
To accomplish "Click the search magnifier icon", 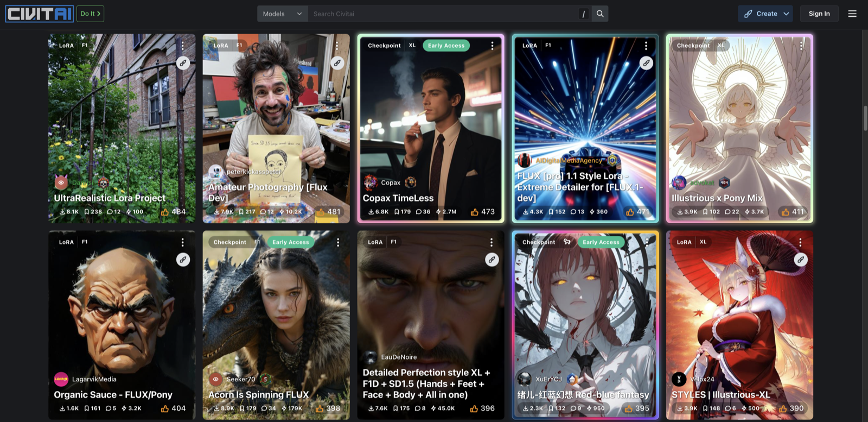I will [600, 14].
